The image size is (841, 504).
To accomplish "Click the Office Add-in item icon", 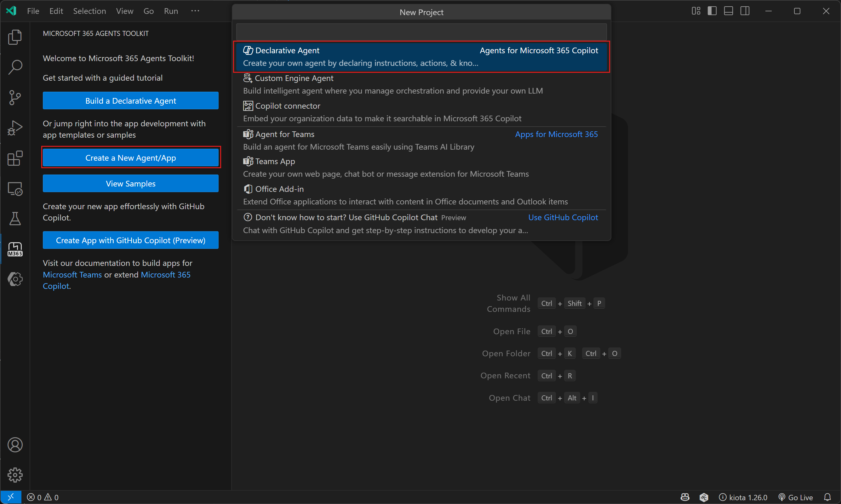I will coord(248,189).
